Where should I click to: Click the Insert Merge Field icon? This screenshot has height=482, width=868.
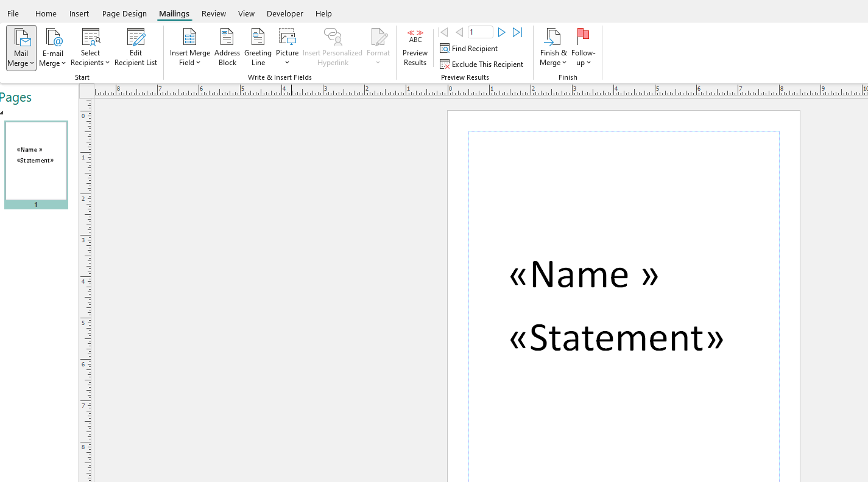190,37
